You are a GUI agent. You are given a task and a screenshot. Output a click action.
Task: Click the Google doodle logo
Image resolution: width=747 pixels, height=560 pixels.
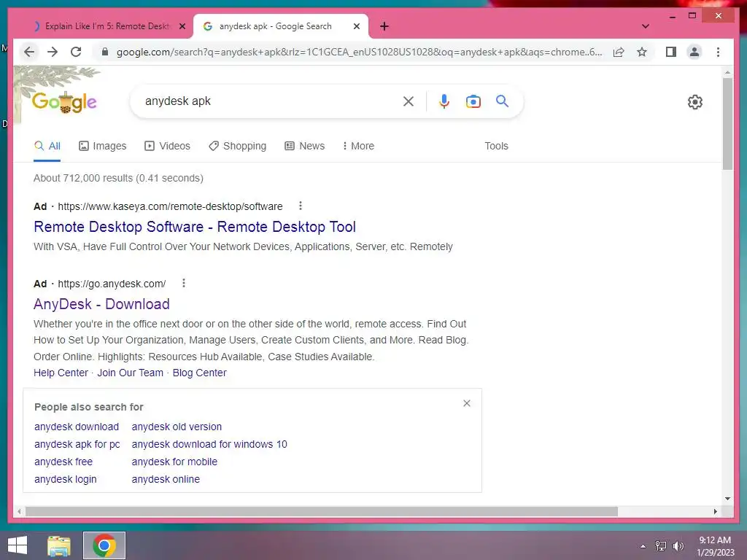[64, 101]
